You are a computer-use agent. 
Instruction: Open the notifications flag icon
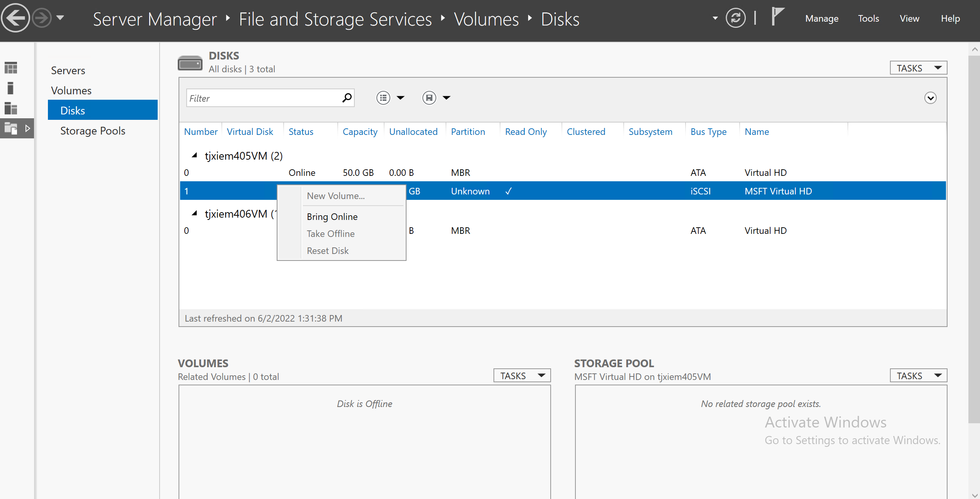point(777,17)
